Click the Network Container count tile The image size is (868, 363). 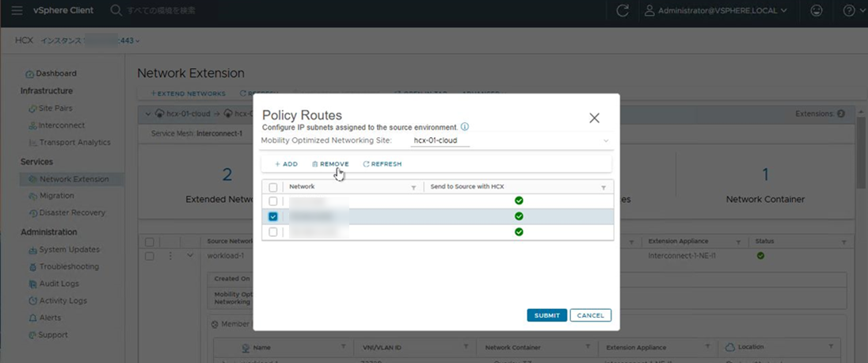click(x=765, y=186)
